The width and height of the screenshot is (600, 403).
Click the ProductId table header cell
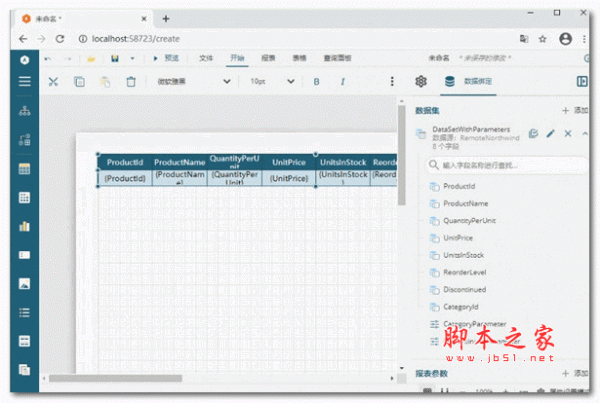click(x=125, y=162)
